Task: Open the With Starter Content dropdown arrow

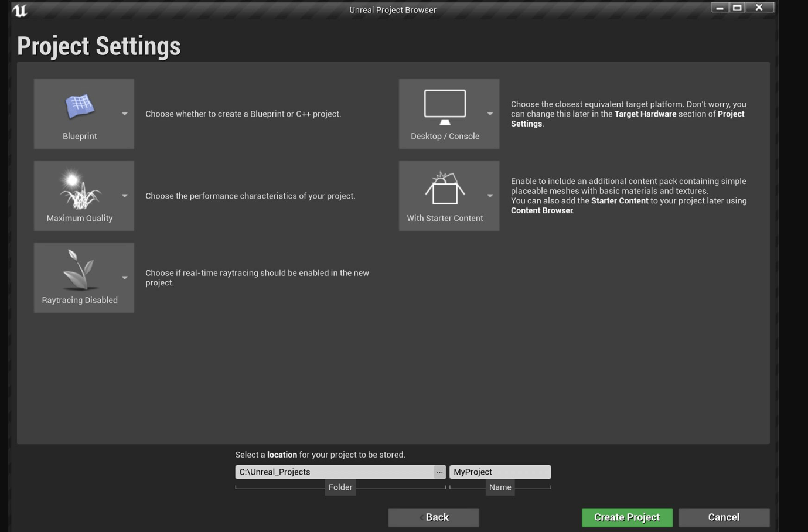Action: pos(490,196)
